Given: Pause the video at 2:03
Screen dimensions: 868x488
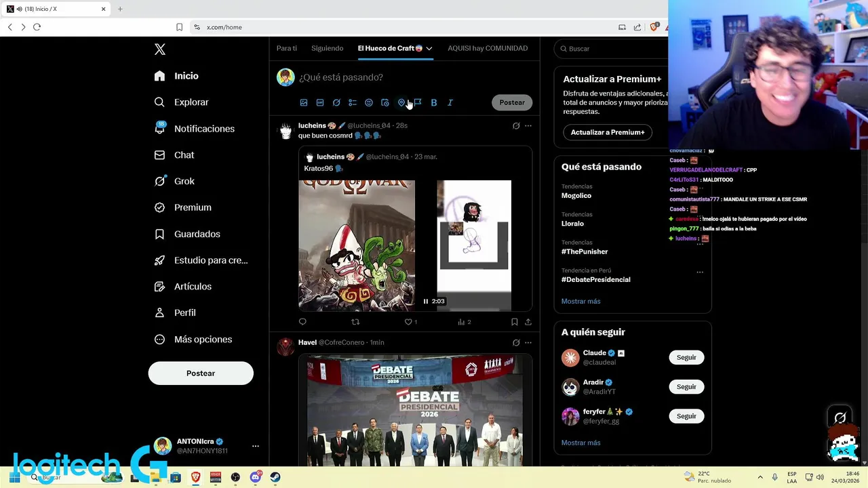Looking at the screenshot, I should 426,301.
